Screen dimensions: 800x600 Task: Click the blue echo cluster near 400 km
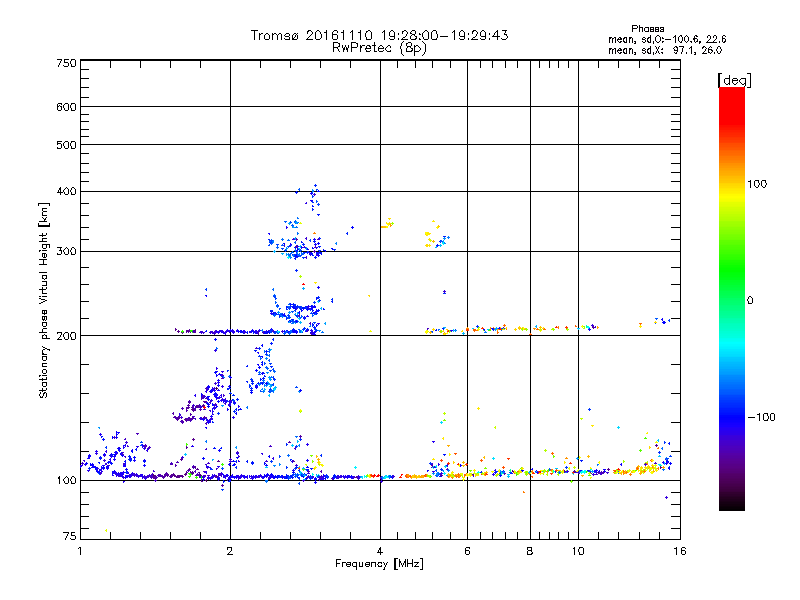(313, 199)
